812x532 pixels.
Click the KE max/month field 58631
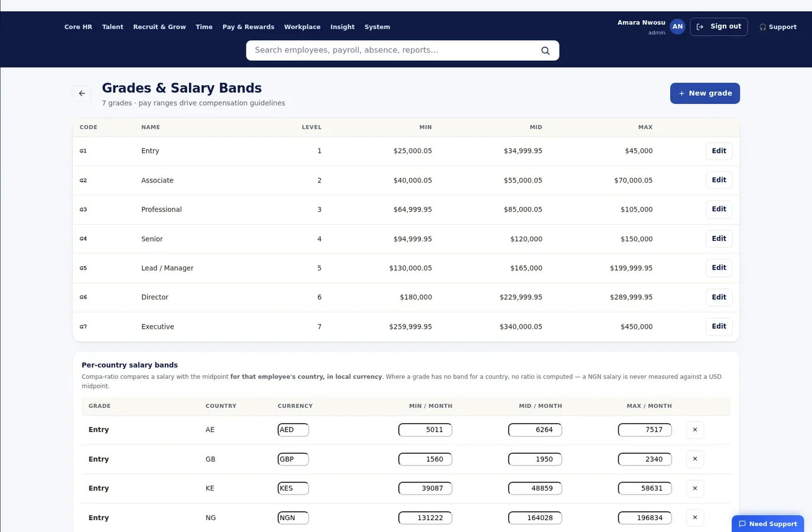point(645,488)
